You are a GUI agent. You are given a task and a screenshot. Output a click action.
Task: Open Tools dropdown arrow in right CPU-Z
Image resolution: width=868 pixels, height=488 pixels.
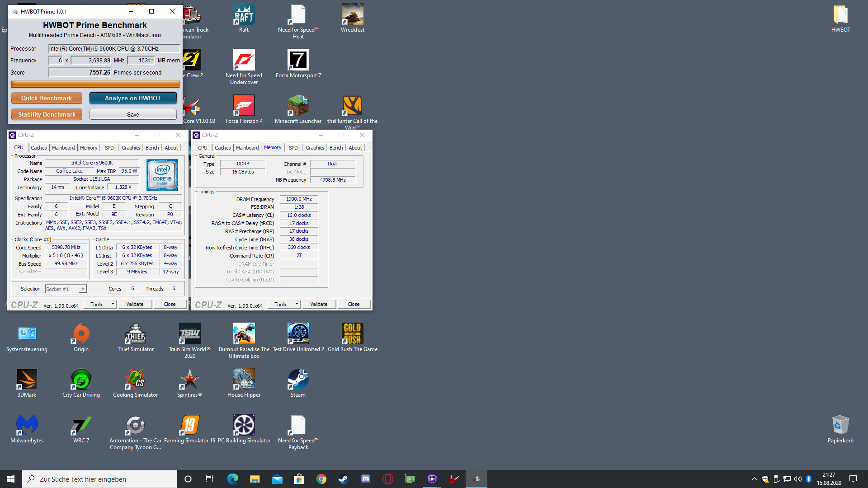[297, 304]
